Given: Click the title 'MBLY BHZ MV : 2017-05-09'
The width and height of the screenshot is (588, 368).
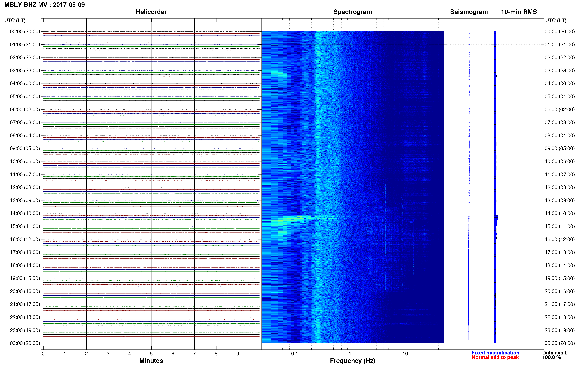Looking at the screenshot, I should coord(45,5).
